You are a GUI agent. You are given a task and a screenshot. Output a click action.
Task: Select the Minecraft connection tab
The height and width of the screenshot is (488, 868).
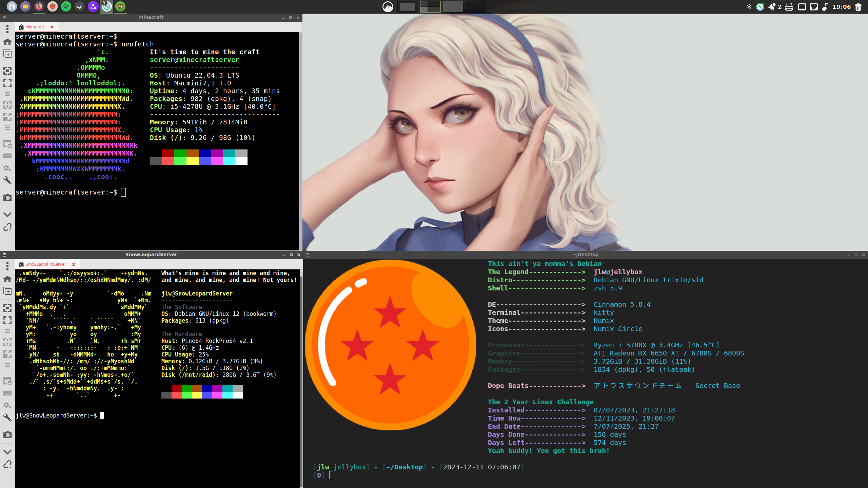(36, 27)
